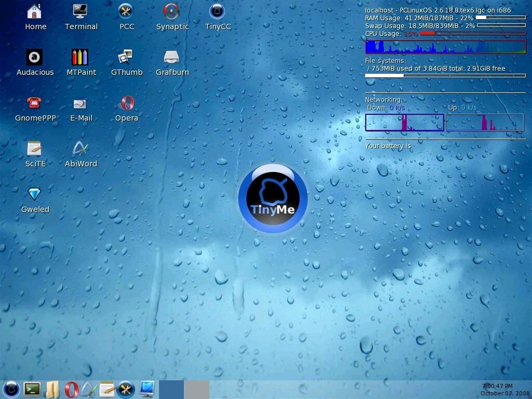Click the 'localhost - PCLinuxOS' system text
Image resolution: width=532 pixels, height=399 pixels.
pos(438,10)
